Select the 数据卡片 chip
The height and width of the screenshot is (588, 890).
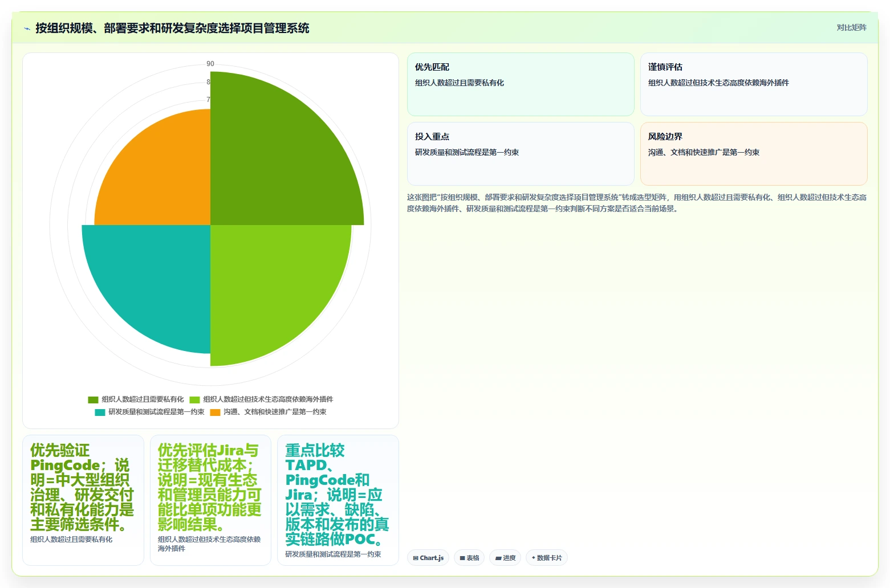546,558
